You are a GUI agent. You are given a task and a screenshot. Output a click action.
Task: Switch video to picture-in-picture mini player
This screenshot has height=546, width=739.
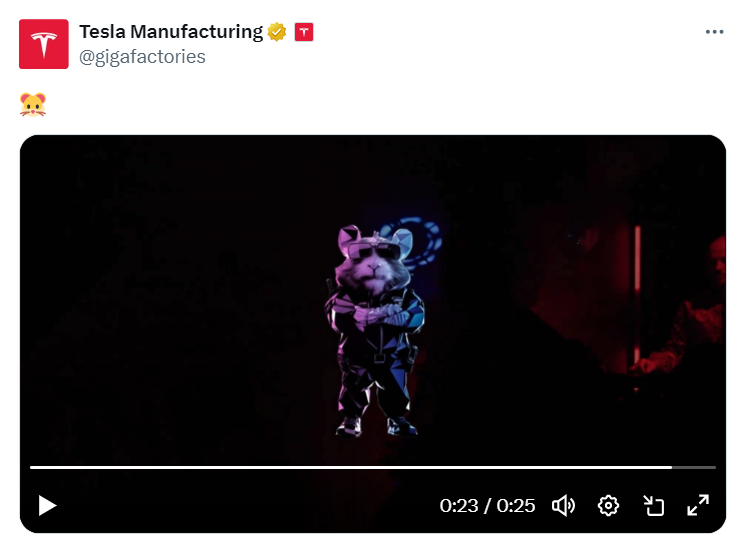tap(653, 506)
